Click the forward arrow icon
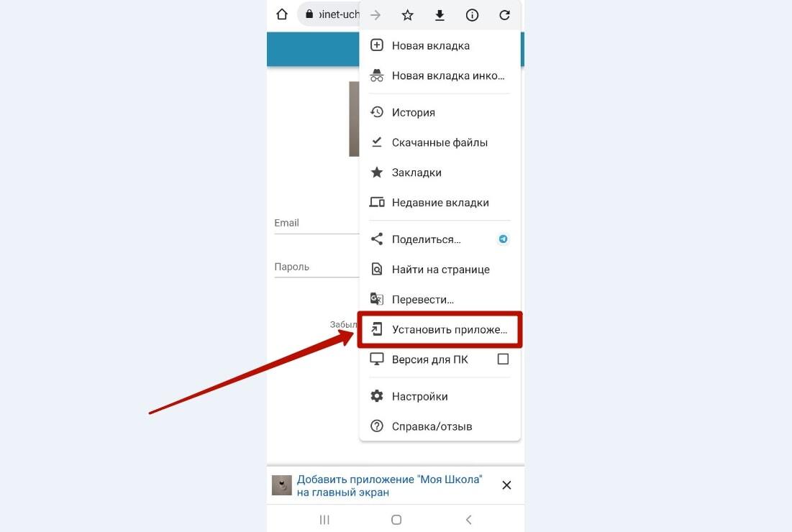The image size is (792, 532). 375,15
